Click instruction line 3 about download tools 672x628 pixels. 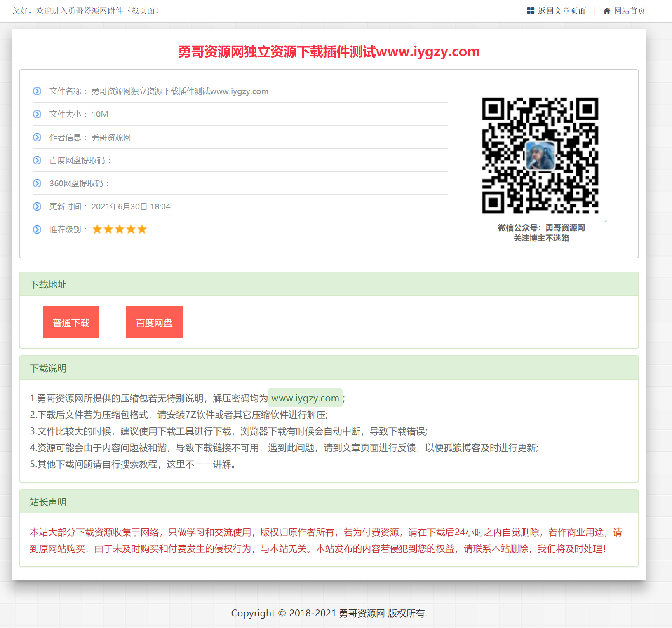tap(228, 431)
